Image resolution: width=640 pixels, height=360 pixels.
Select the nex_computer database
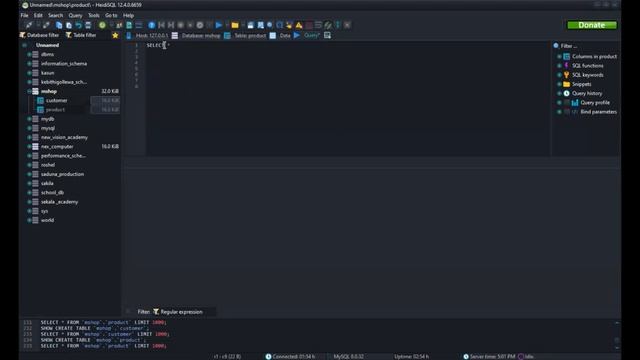tap(57, 147)
